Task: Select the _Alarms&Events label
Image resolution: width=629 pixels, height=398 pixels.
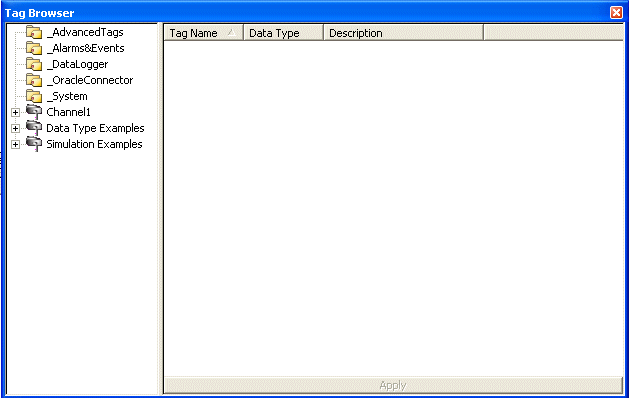Action: 85,48
